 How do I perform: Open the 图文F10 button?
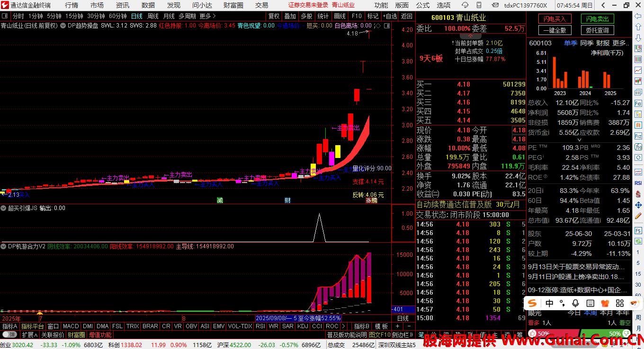380,335
